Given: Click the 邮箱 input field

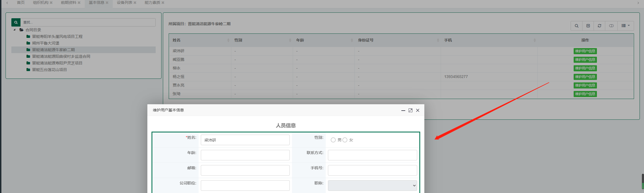Looking at the screenshot, I should coord(245,170).
